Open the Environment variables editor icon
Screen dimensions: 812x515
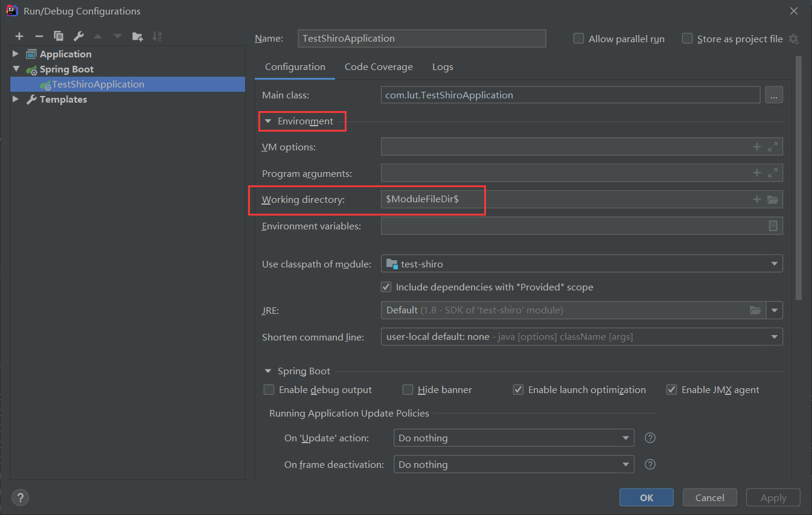pyautogui.click(x=773, y=226)
